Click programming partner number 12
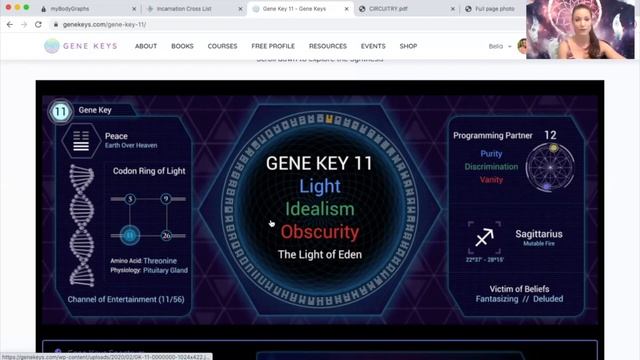This screenshot has width=640, height=360. click(550, 135)
